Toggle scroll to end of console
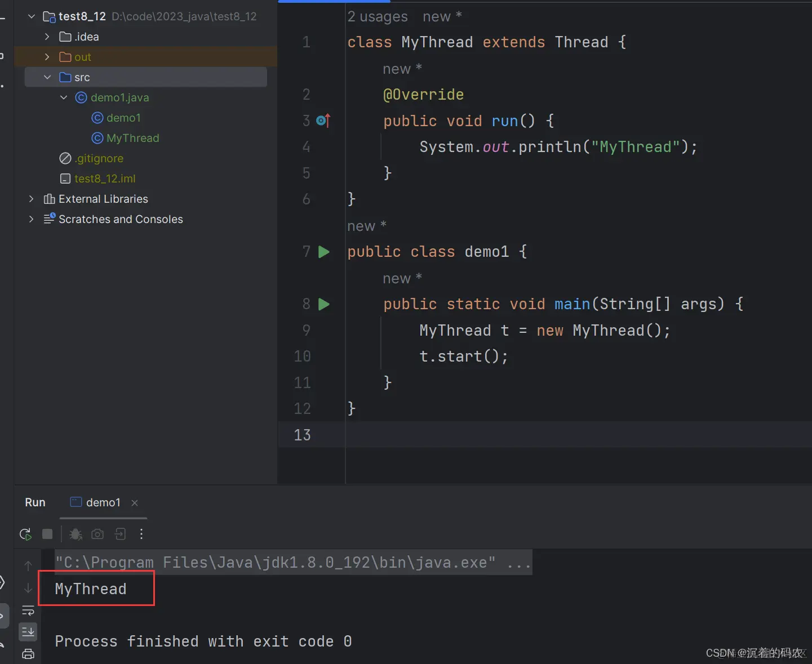Viewport: 812px width, 664px height. tap(28, 632)
